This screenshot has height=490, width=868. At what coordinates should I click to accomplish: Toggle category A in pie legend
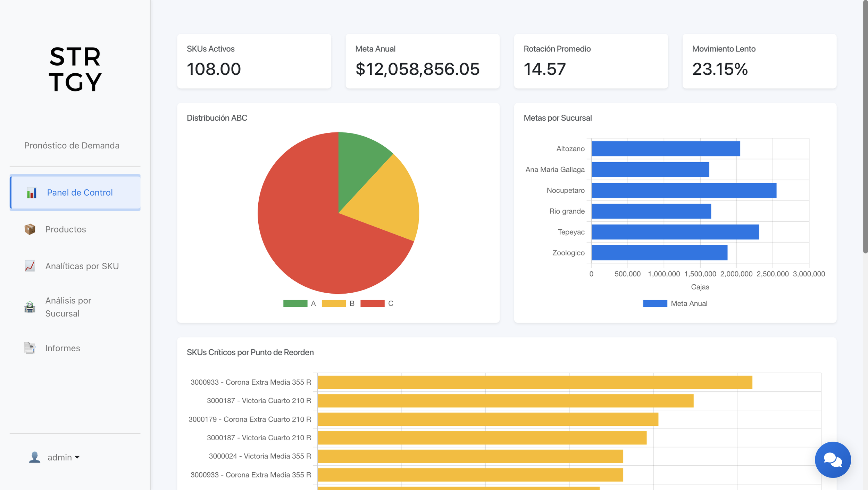(x=299, y=303)
